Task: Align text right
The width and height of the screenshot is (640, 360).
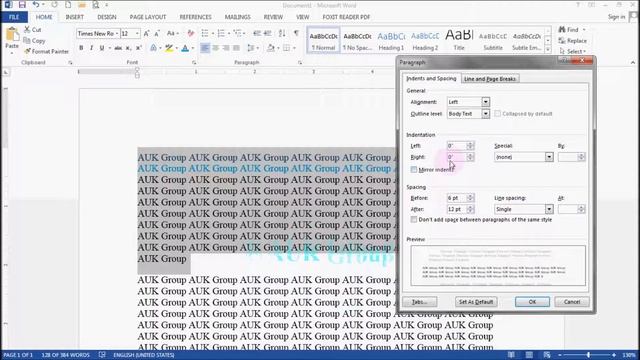Action: [x=226, y=48]
